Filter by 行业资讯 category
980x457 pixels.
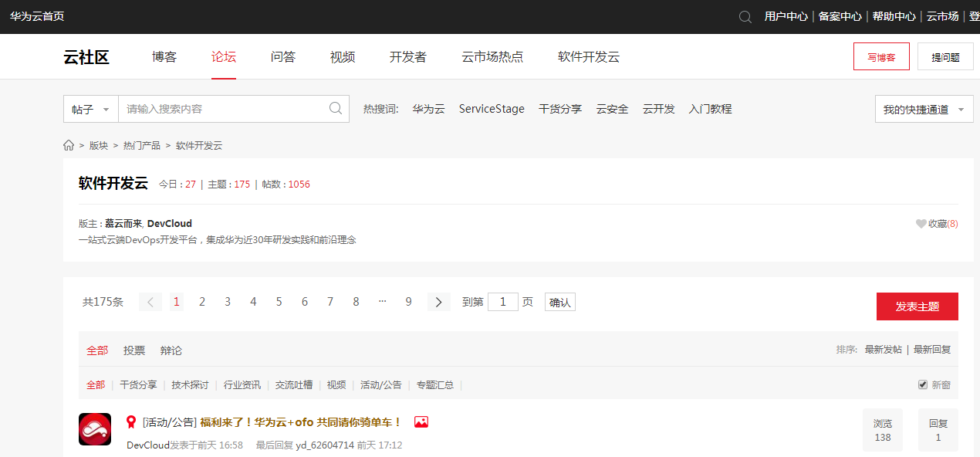tap(242, 384)
